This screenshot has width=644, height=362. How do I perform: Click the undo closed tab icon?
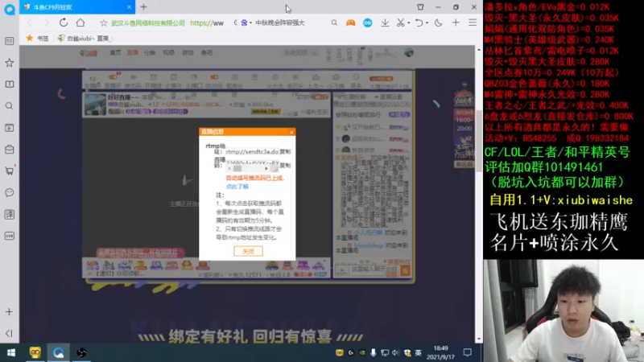(419, 23)
